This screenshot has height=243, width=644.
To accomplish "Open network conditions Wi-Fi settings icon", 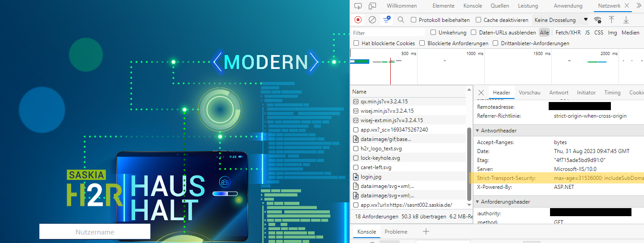I will click(x=597, y=20).
